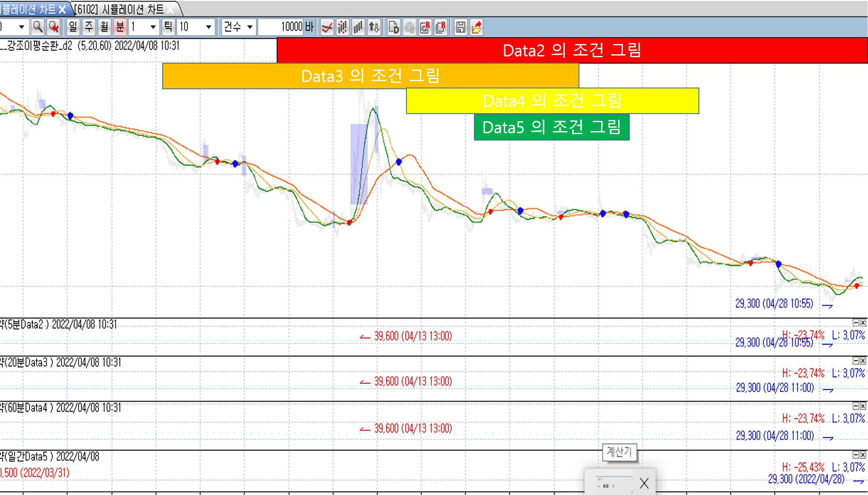868x495 pixels.
Task: Click the magnifier search icon
Action: coord(38,27)
